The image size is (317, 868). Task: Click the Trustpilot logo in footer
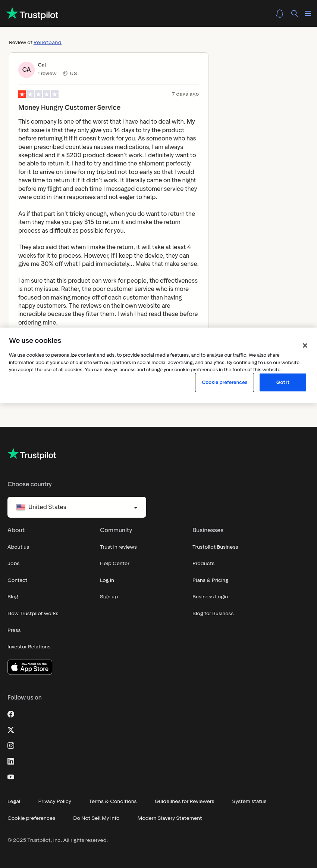tap(32, 454)
